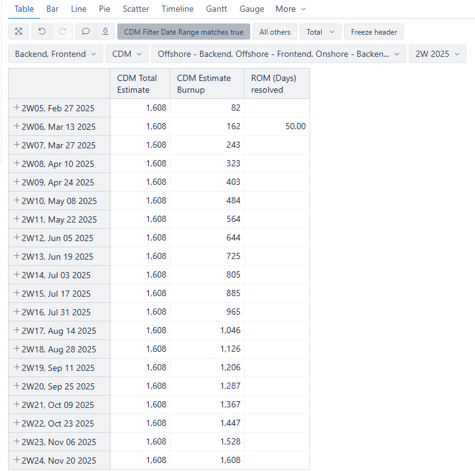The width and height of the screenshot is (475, 476).
Task: Click the redo arrow icon
Action: coord(62,32)
